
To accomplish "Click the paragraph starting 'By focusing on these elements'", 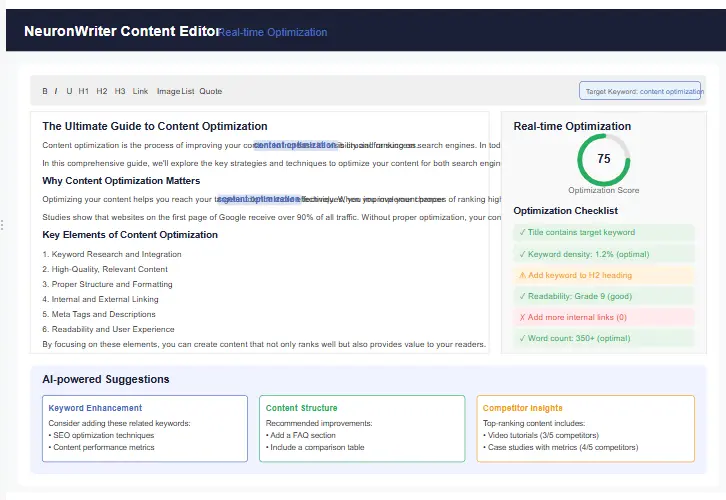I will pos(264,344).
